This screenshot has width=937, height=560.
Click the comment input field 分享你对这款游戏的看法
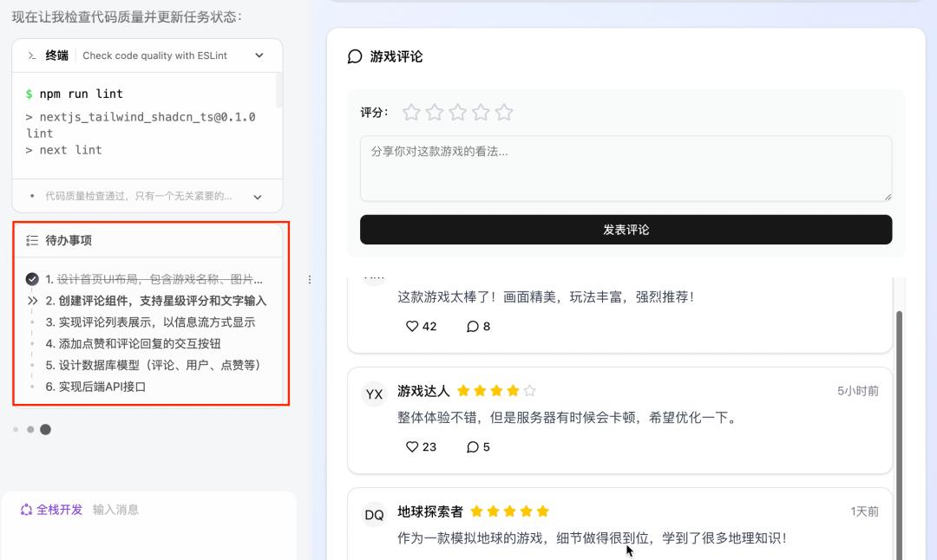click(x=626, y=167)
